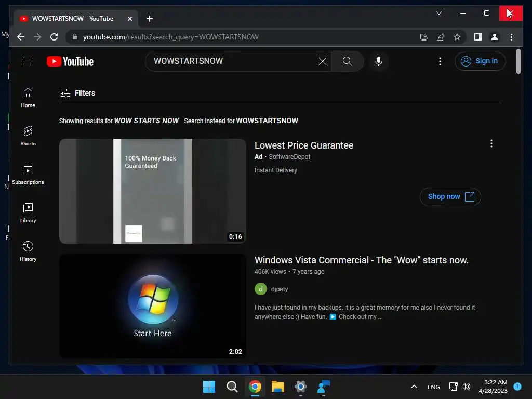Open Chrome profile icon

pos(495,37)
